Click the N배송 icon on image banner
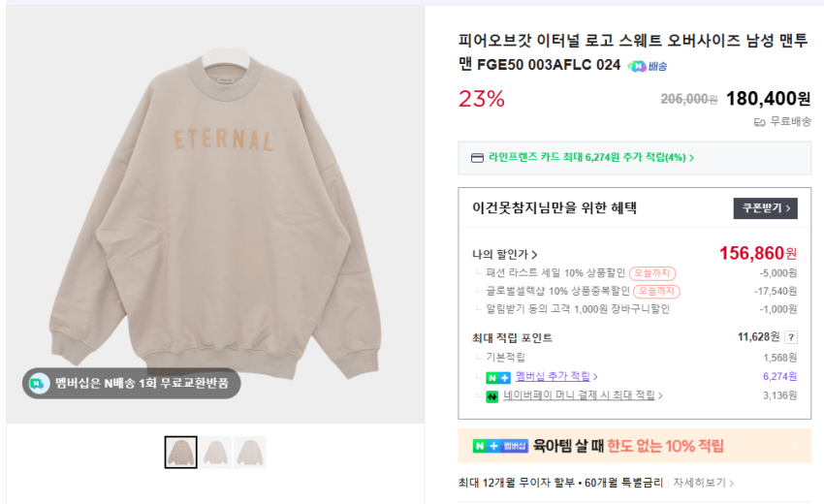 (x=39, y=383)
